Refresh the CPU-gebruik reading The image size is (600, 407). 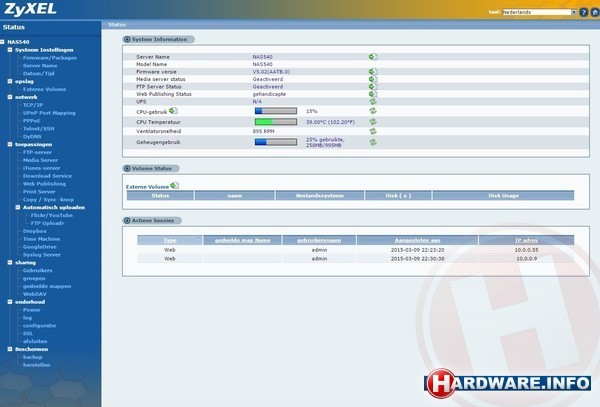click(x=372, y=110)
